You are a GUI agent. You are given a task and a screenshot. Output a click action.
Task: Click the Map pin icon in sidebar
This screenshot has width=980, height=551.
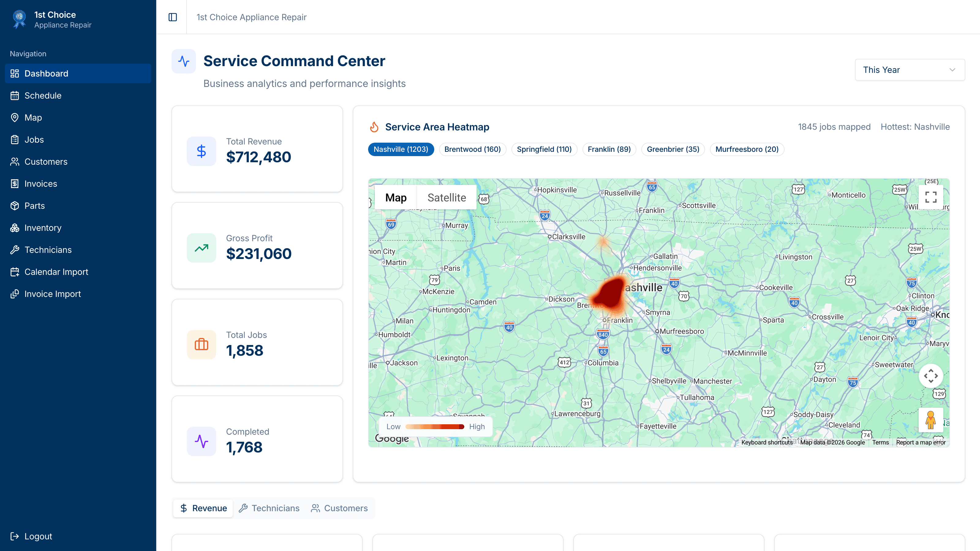click(14, 118)
